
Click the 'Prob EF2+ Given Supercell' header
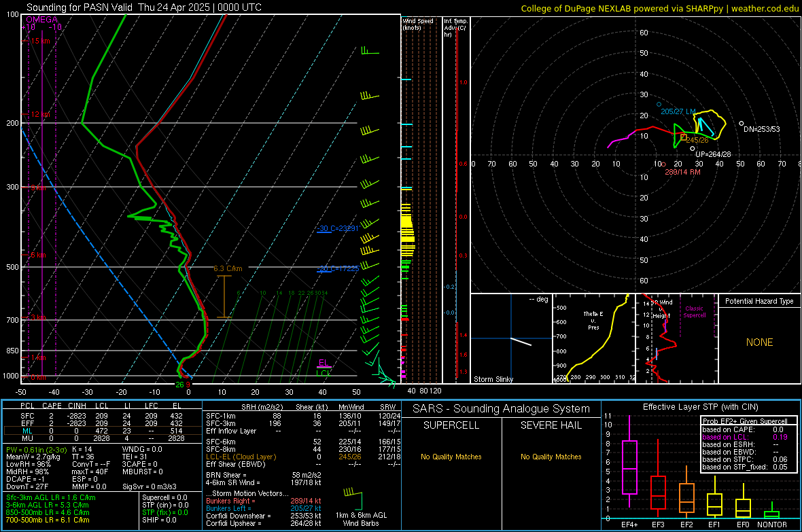pyautogui.click(x=745, y=421)
